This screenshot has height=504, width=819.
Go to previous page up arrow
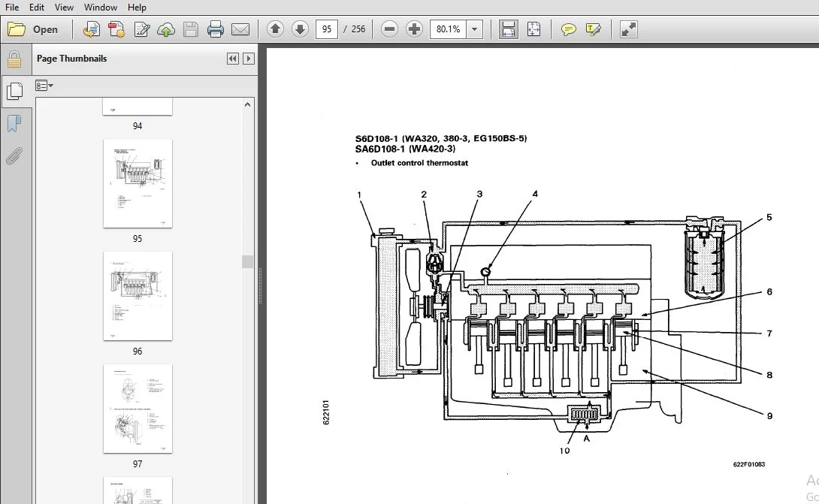click(x=275, y=29)
